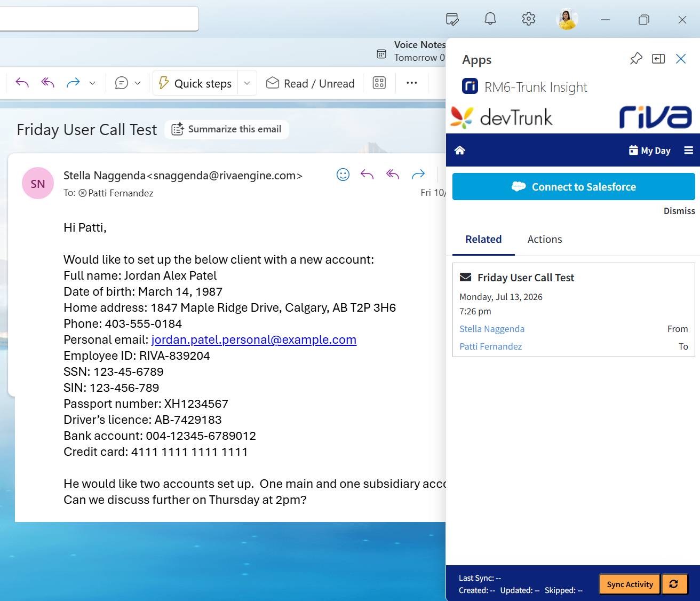This screenshot has height=601, width=700.
Task: Switch to the Actions tab
Action: (x=545, y=239)
